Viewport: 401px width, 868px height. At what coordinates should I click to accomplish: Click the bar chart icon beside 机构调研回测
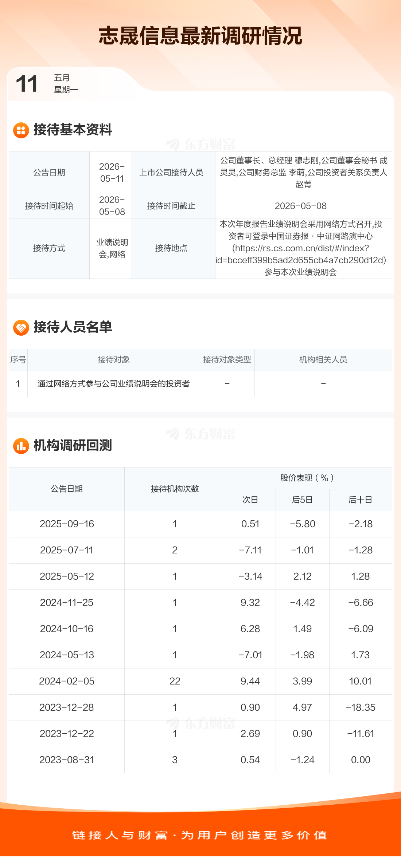pyautogui.click(x=21, y=446)
